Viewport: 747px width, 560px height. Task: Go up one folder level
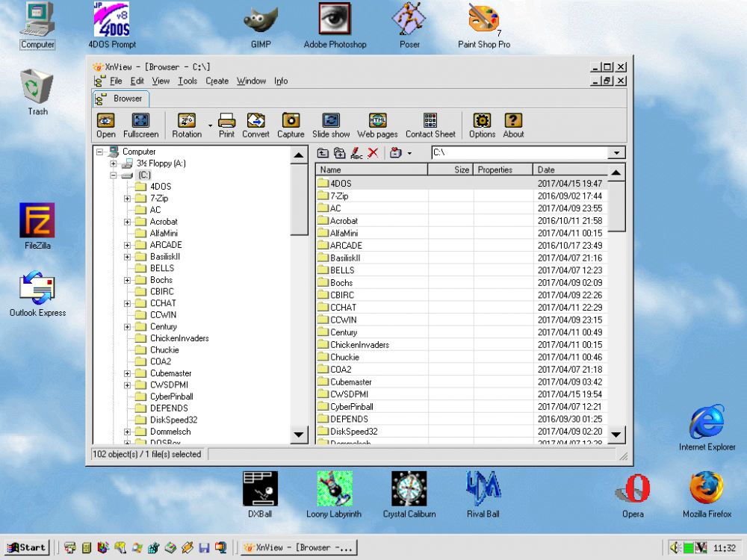323,152
